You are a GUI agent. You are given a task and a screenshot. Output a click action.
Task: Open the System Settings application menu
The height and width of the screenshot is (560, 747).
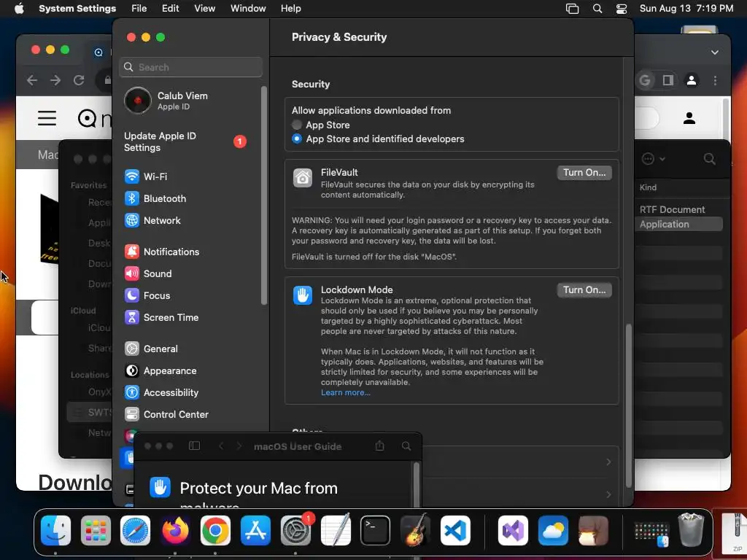[x=77, y=9]
